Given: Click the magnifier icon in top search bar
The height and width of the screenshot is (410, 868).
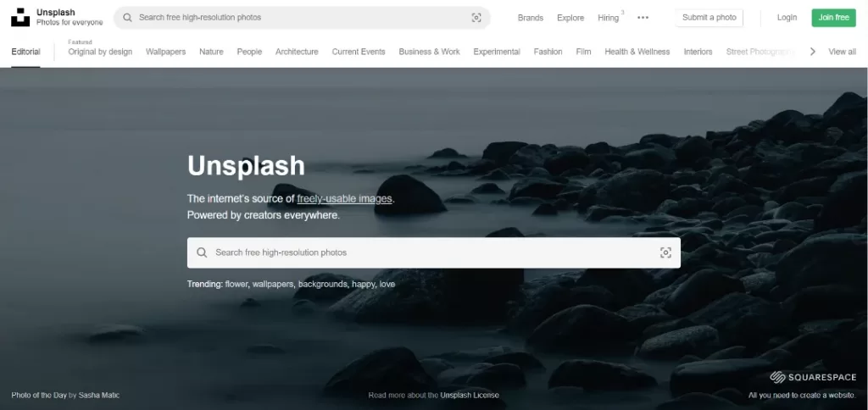Looking at the screenshot, I should click(127, 18).
